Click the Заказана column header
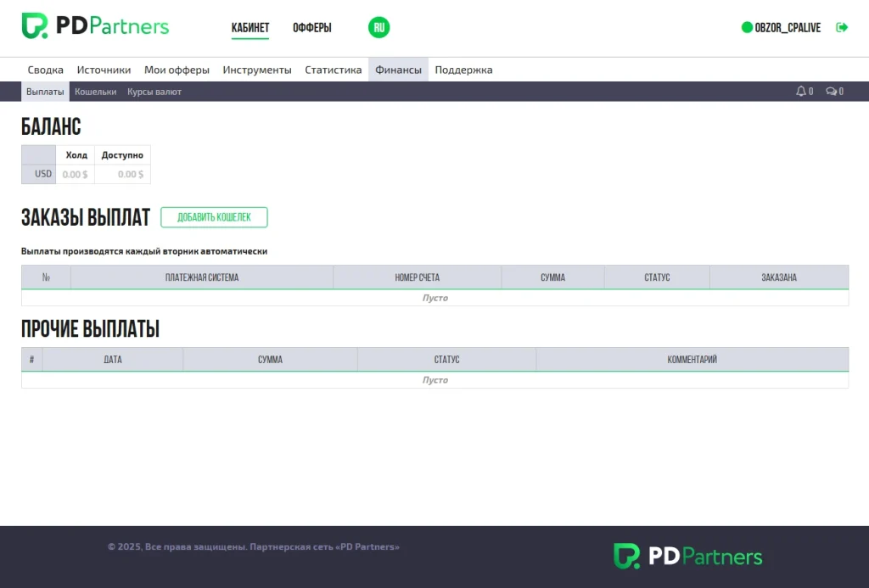Screen dimensions: 869x588 [x=779, y=277]
